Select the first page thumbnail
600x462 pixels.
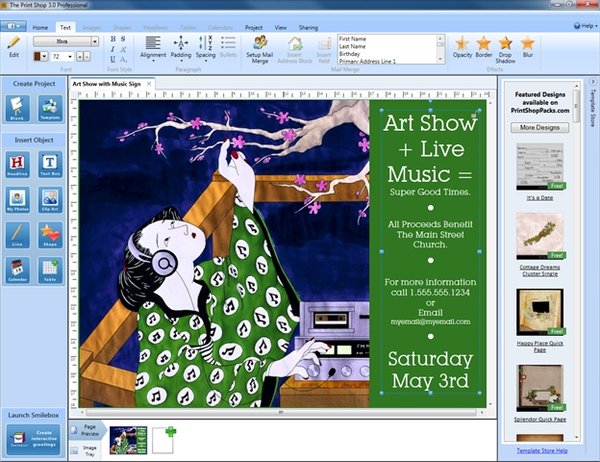pos(127,438)
